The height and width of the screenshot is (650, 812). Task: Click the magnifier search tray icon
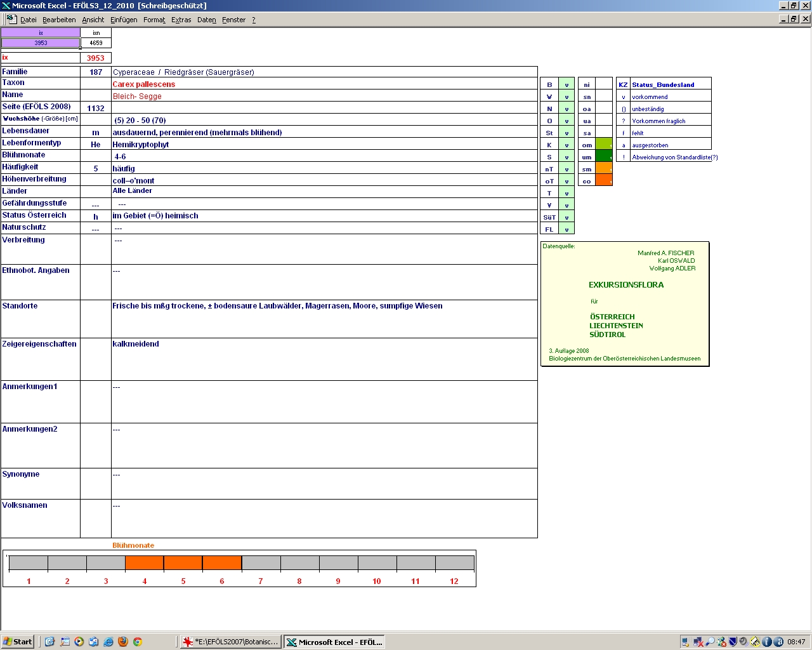click(x=710, y=642)
